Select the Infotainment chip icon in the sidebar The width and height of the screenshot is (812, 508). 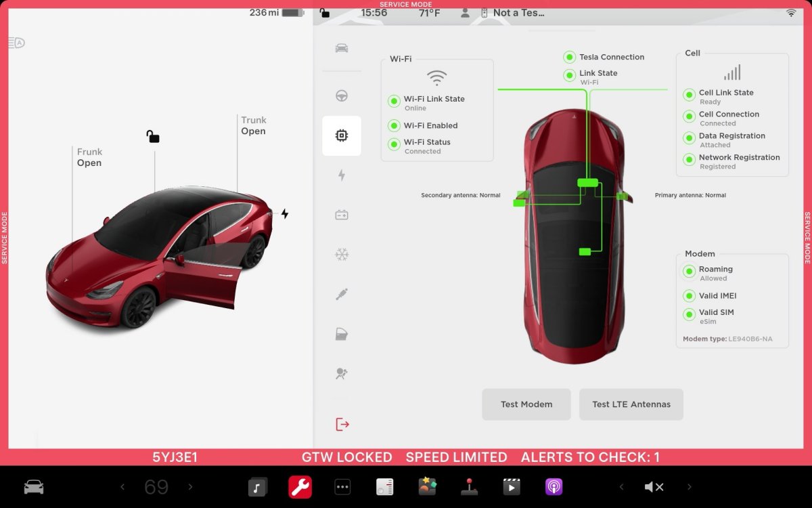[342, 135]
